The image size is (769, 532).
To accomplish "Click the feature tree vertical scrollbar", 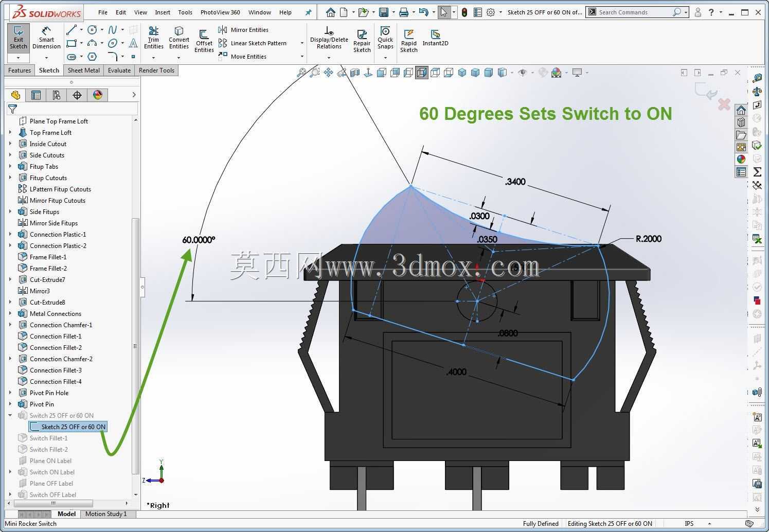I will 136,346.
